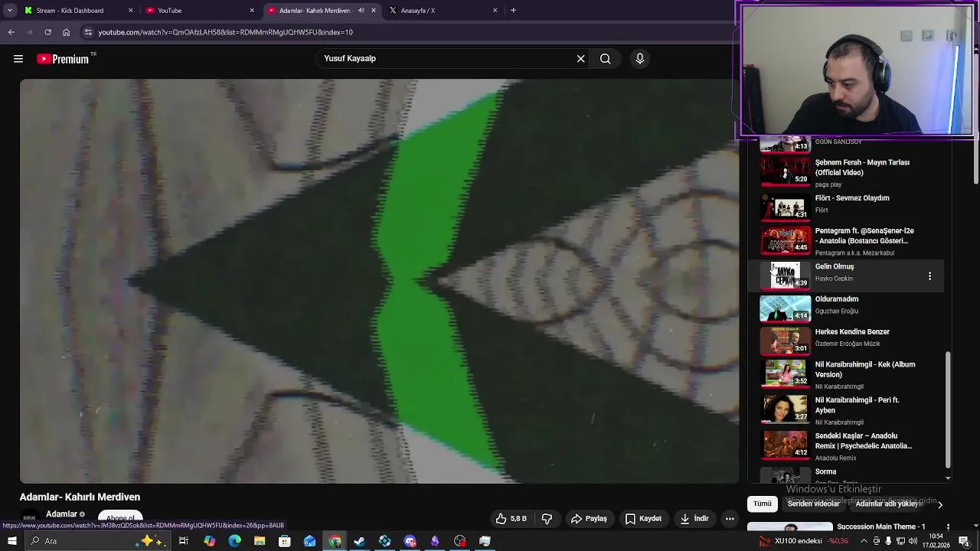Clear the search box with X
The image size is (980, 551).
tap(581, 59)
